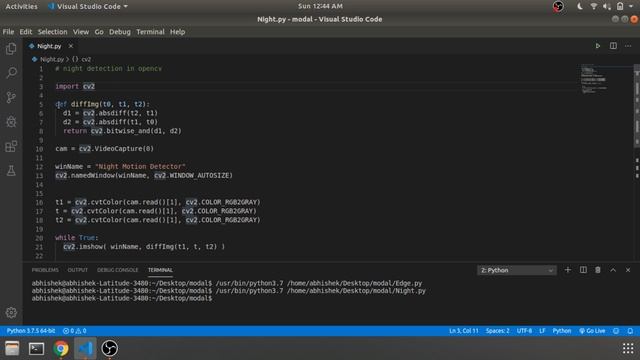Click Python language mode in status bar
640x360 pixels.
pyautogui.click(x=562, y=331)
